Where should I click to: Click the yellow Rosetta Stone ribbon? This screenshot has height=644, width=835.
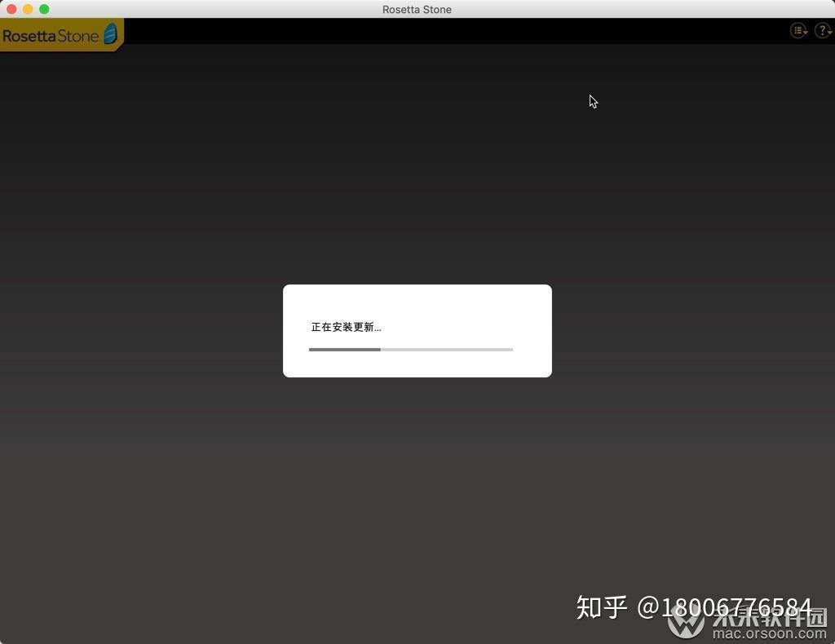pos(57,34)
